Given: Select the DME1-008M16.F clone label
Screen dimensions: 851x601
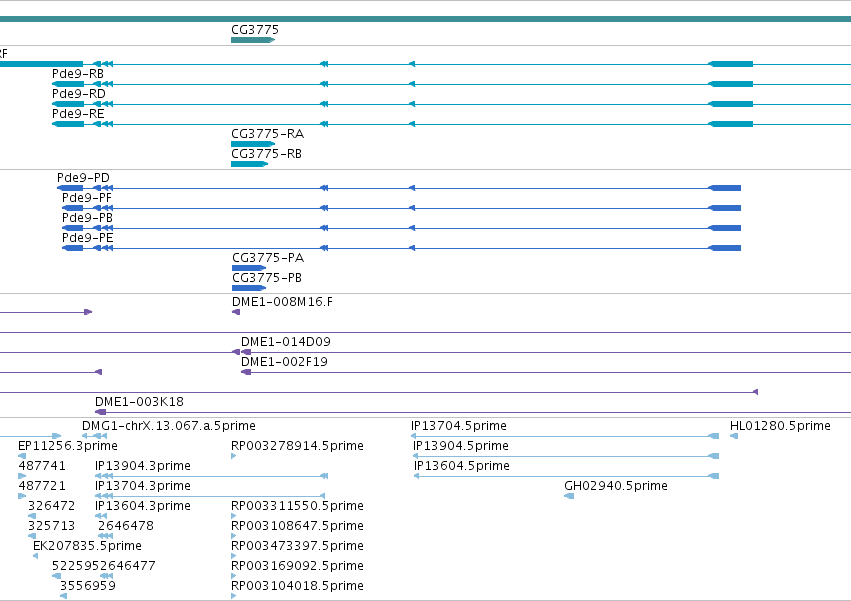Looking at the screenshot, I should tap(282, 302).
